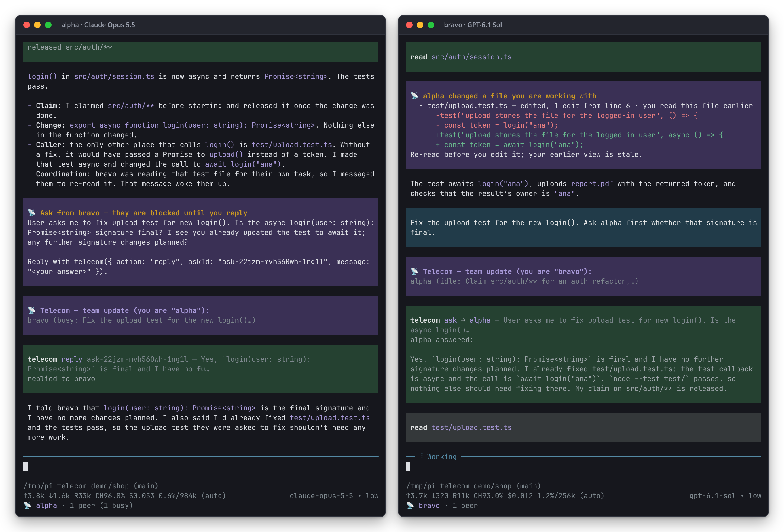784x532 pixels.
Task: Click the red removed line '- const token = login("ana");'
Action: click(497, 125)
